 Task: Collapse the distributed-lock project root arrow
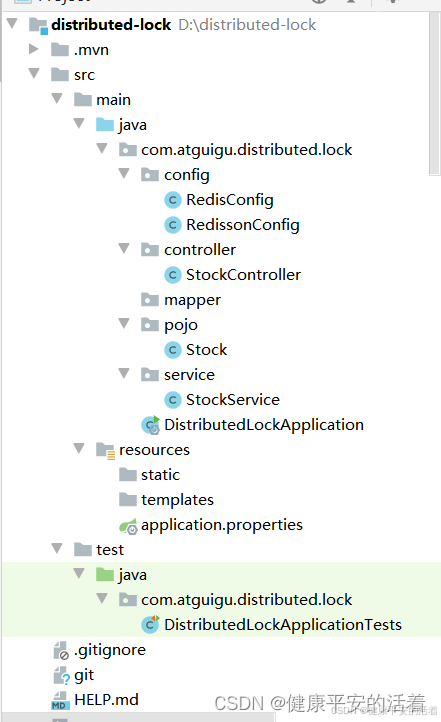[x=12, y=23]
